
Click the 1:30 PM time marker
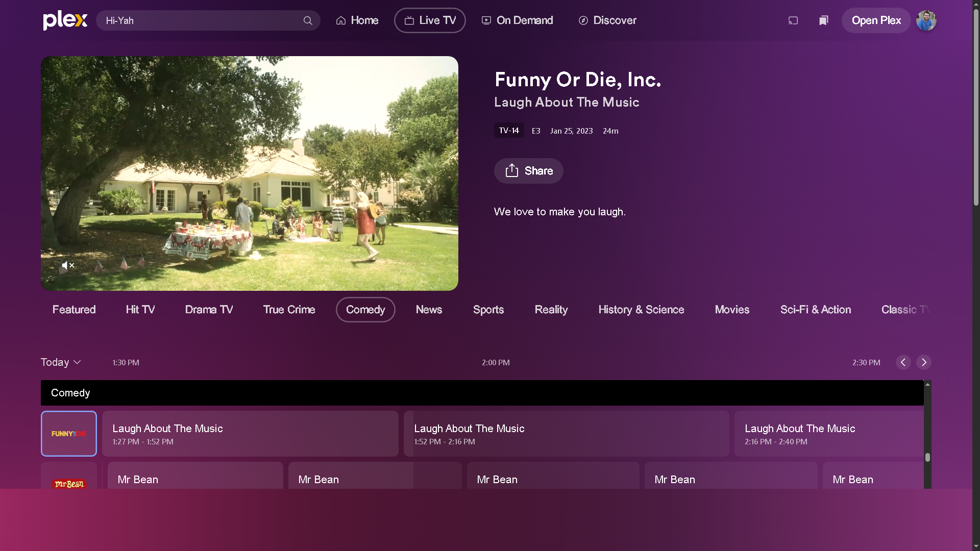click(126, 363)
